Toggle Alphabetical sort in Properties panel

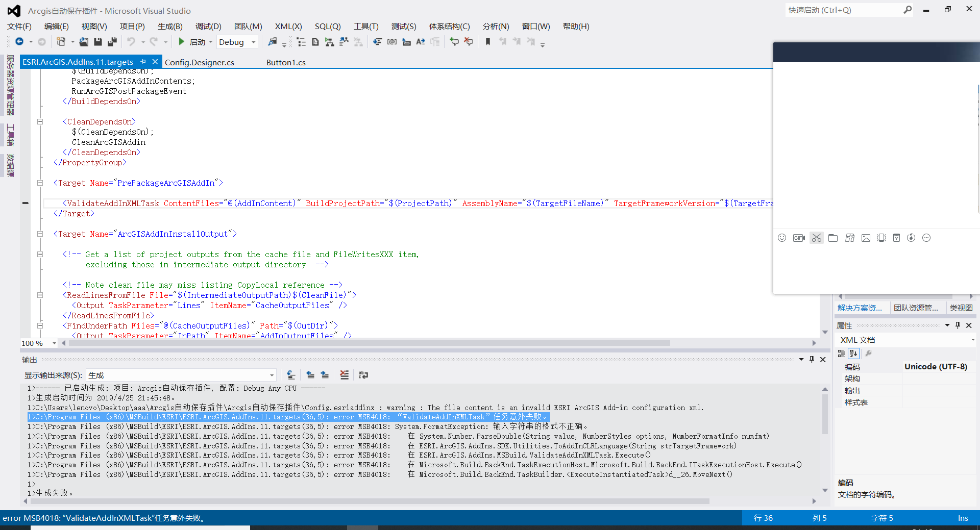pos(853,354)
